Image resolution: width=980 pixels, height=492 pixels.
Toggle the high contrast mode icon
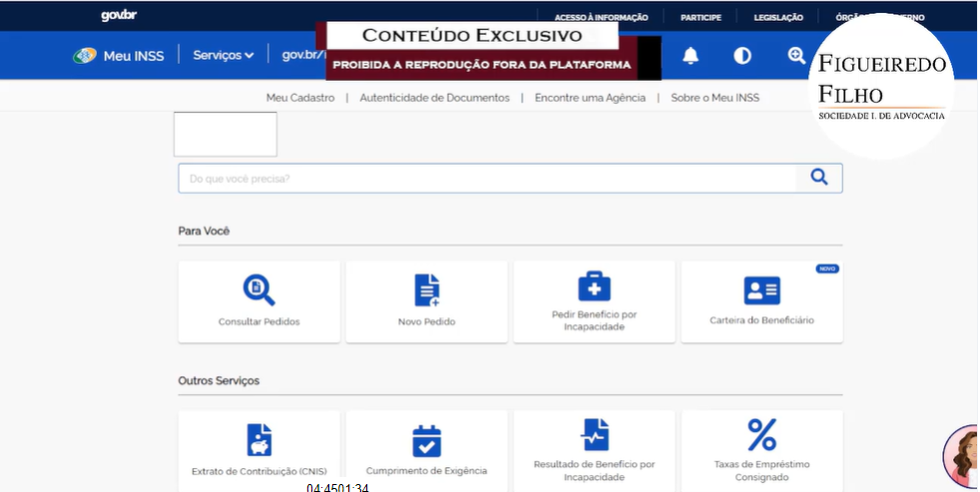point(742,56)
